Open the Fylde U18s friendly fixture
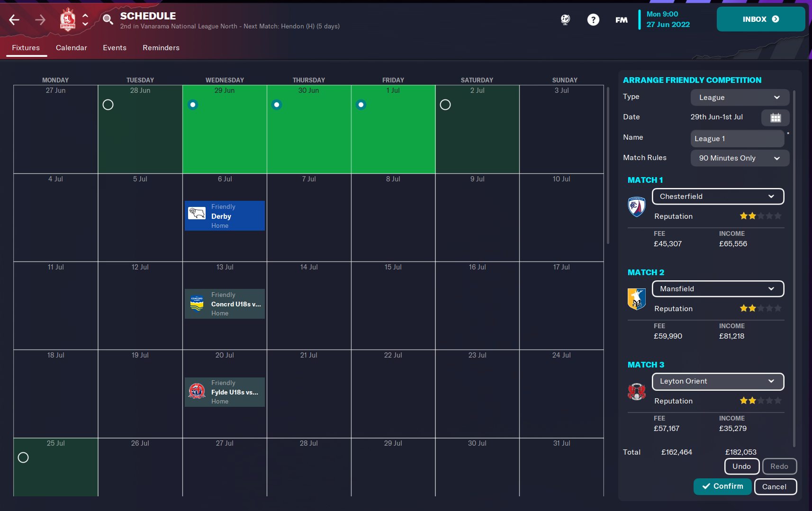 (x=225, y=392)
